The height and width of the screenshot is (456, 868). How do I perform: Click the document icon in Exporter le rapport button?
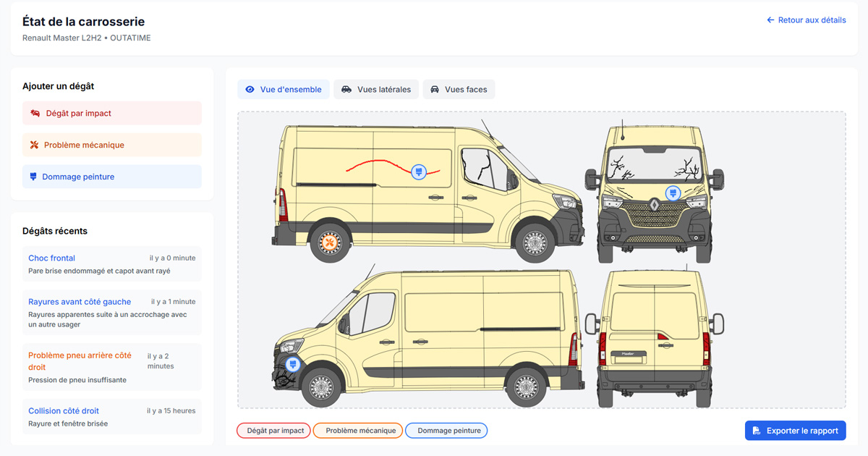(x=757, y=431)
